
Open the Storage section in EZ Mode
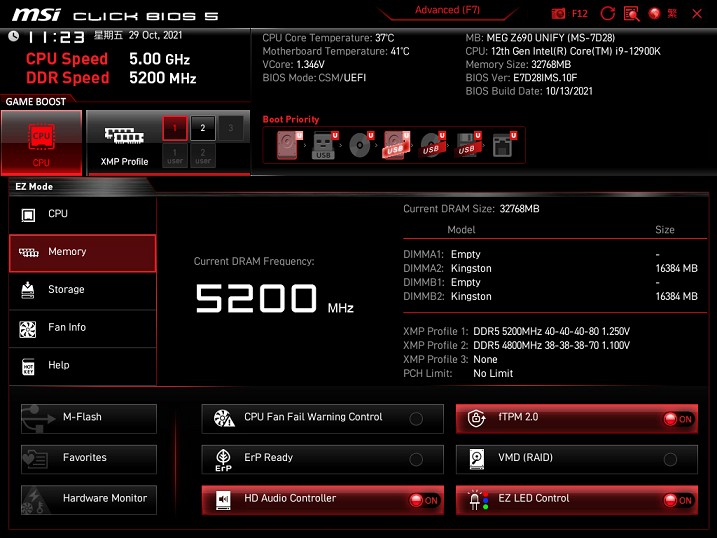tap(83, 290)
